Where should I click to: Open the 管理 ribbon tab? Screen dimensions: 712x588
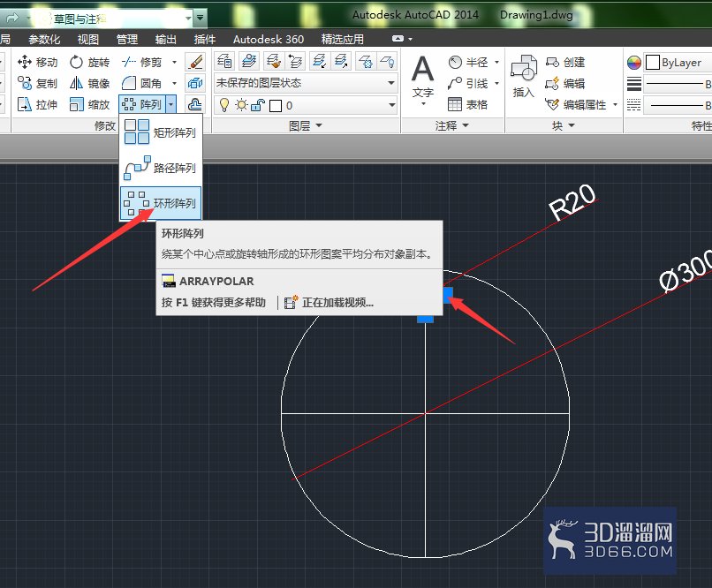pos(127,39)
